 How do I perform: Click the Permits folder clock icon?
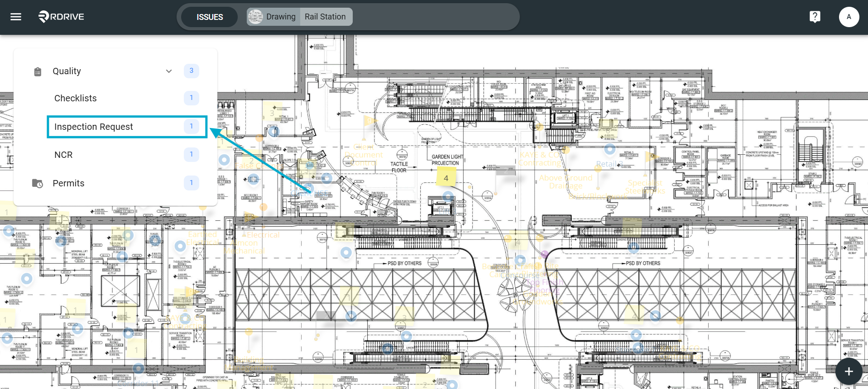(x=38, y=183)
